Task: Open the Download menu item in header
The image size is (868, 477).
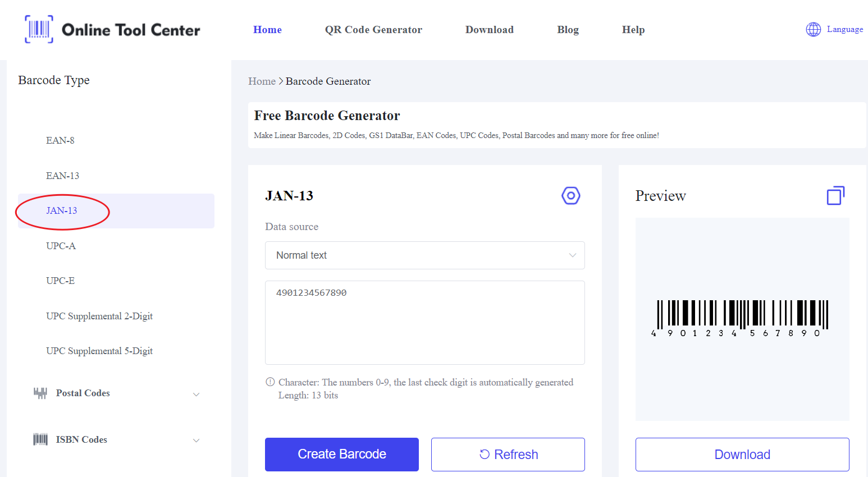Action: click(490, 30)
